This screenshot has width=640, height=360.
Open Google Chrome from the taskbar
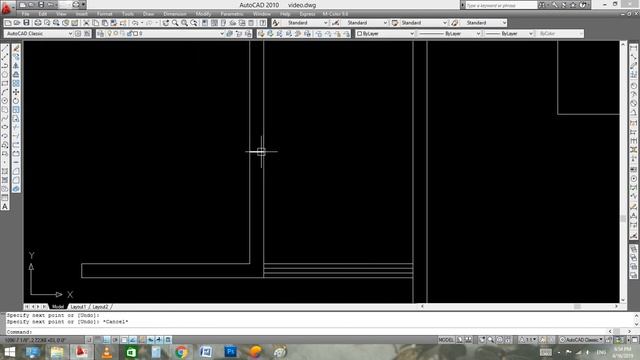click(181, 352)
